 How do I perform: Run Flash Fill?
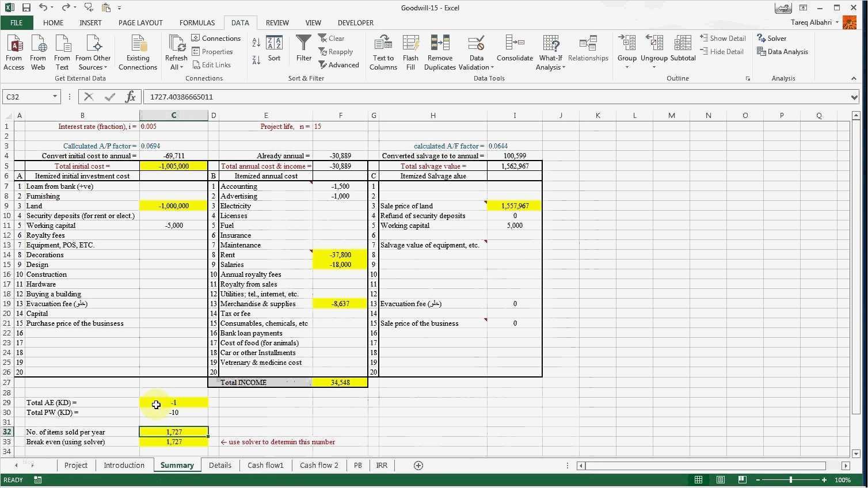410,52
